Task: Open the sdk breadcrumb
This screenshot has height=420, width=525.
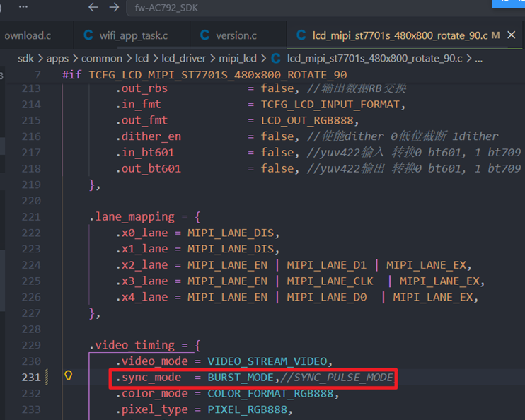Action: click(x=25, y=59)
